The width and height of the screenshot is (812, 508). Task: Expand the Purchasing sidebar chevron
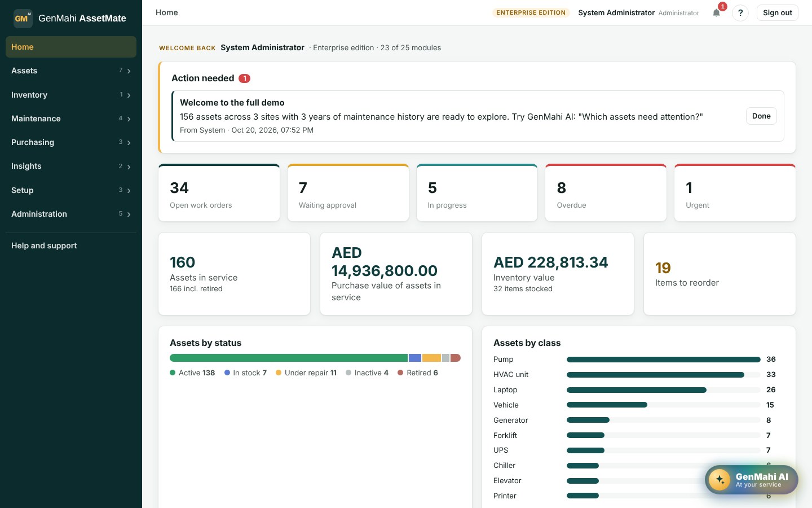129,143
